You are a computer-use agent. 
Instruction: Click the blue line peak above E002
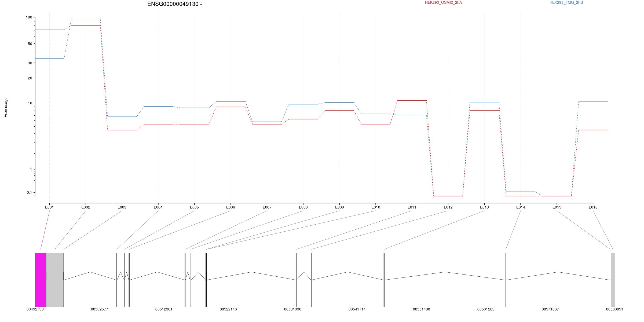click(x=86, y=19)
